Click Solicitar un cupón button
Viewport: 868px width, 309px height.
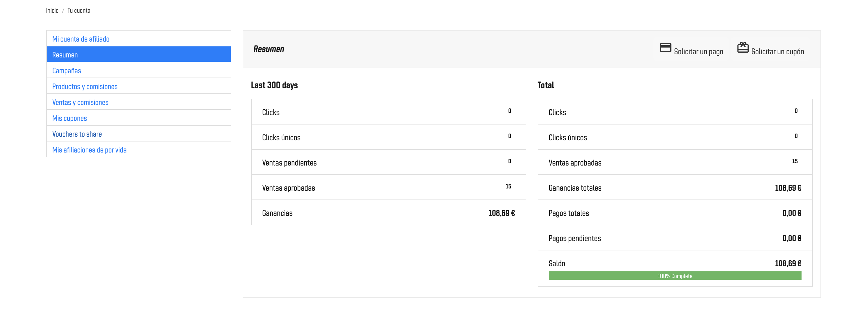[x=777, y=51]
